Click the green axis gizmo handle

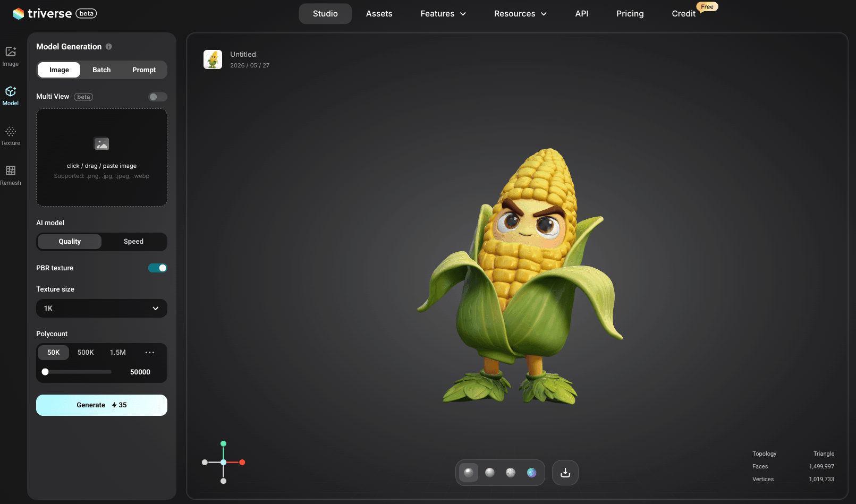[224, 443]
